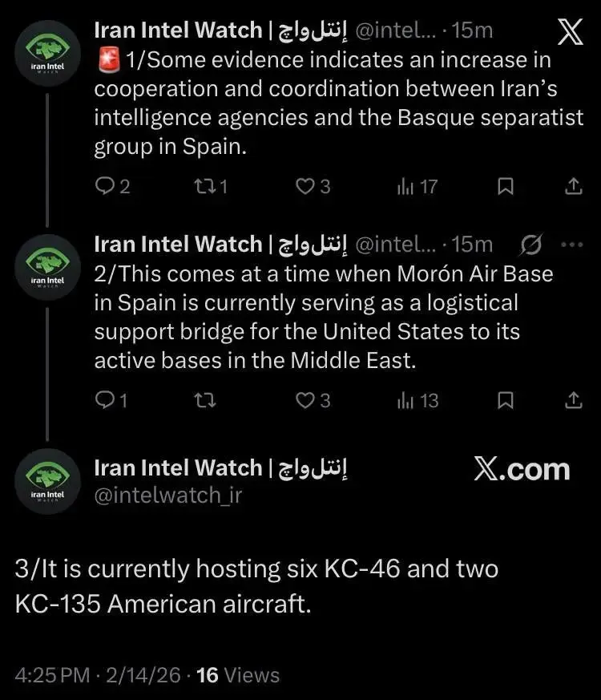This screenshot has width=601, height=700.
Task: Share the second tweet via the share icon
Action: coord(572,400)
